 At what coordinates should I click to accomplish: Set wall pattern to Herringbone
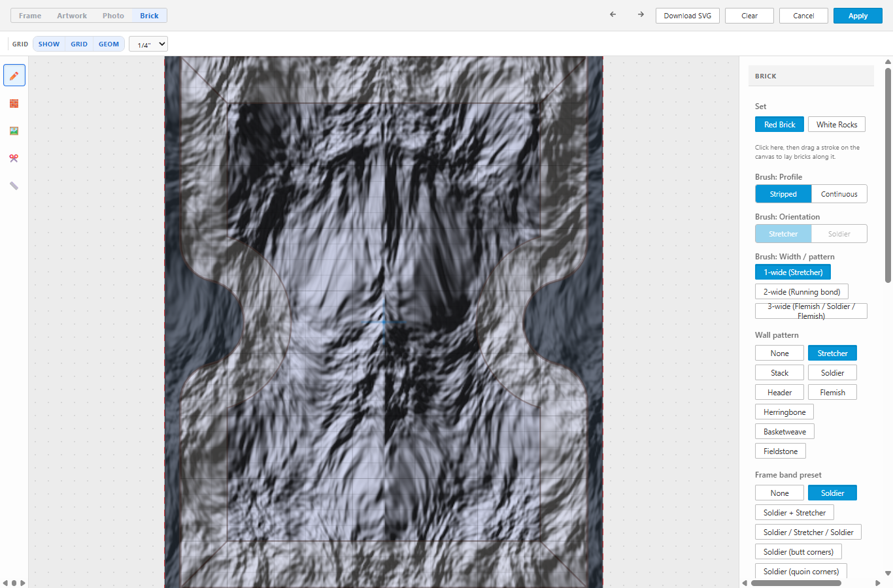tap(784, 412)
